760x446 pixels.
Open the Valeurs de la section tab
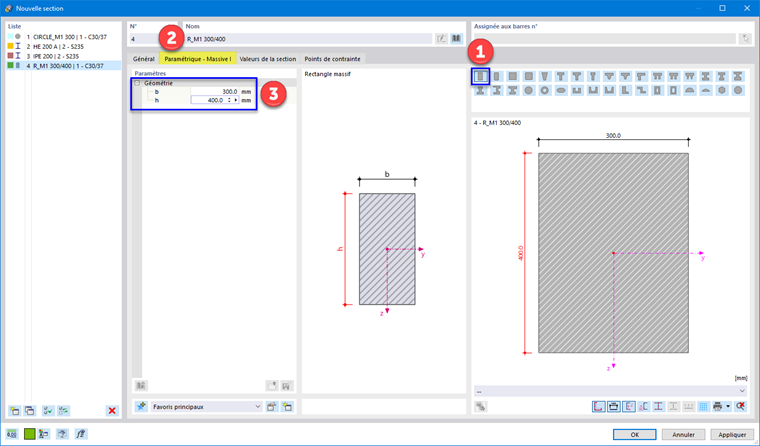click(x=268, y=59)
